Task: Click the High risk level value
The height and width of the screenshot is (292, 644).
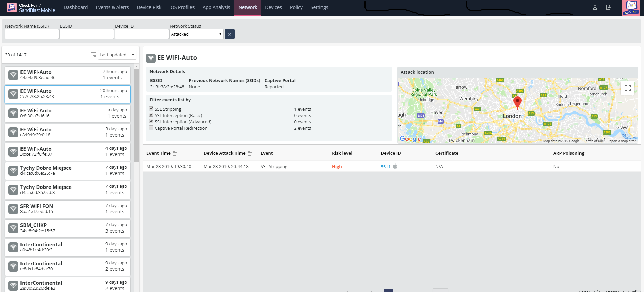Action: (x=337, y=167)
